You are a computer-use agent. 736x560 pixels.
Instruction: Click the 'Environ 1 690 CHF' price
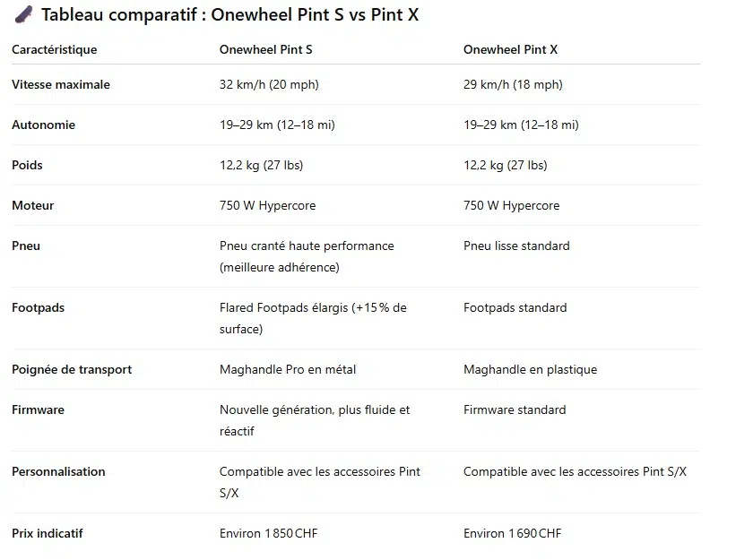coord(513,534)
